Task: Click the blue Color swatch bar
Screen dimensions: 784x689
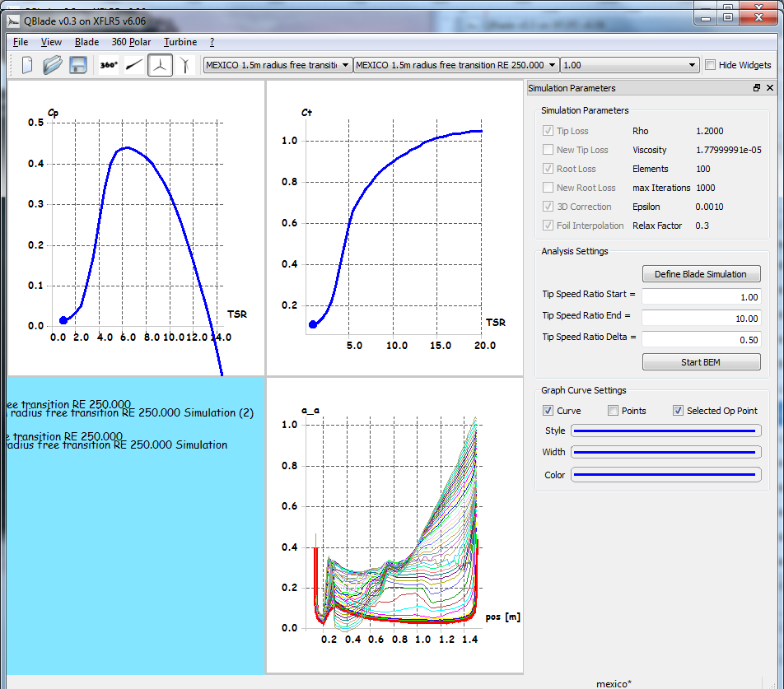Action: pyautogui.click(x=665, y=475)
